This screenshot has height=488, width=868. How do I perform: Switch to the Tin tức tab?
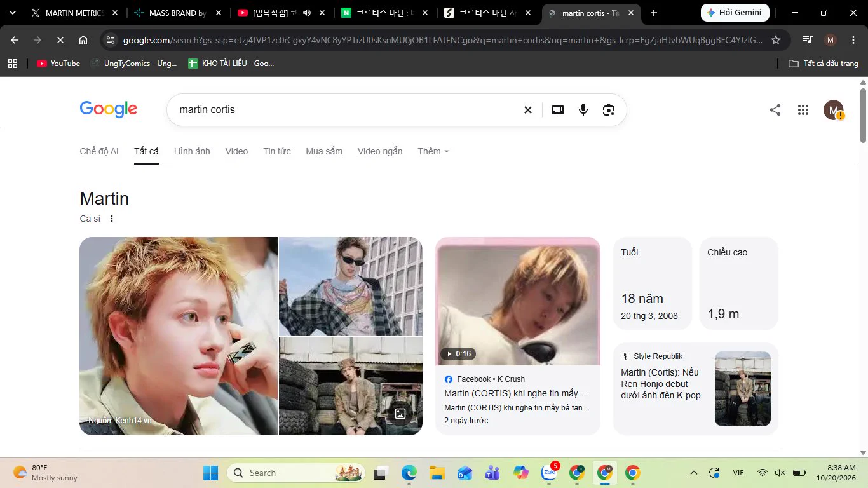coord(277,151)
